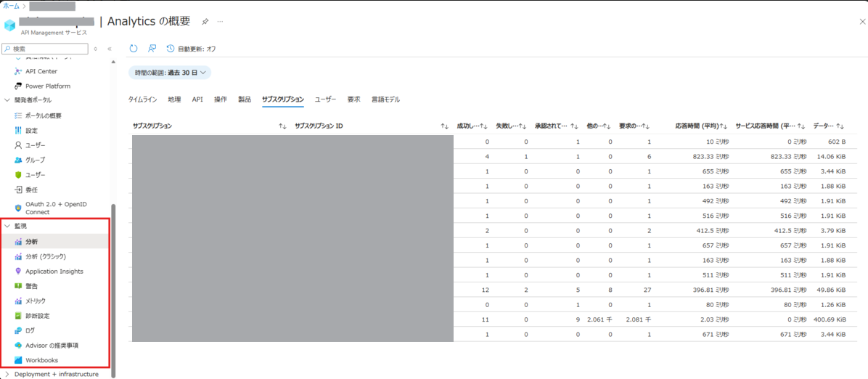The height and width of the screenshot is (379, 868).
Task: Pin the Analytics の概要 blade
Action: tap(205, 21)
